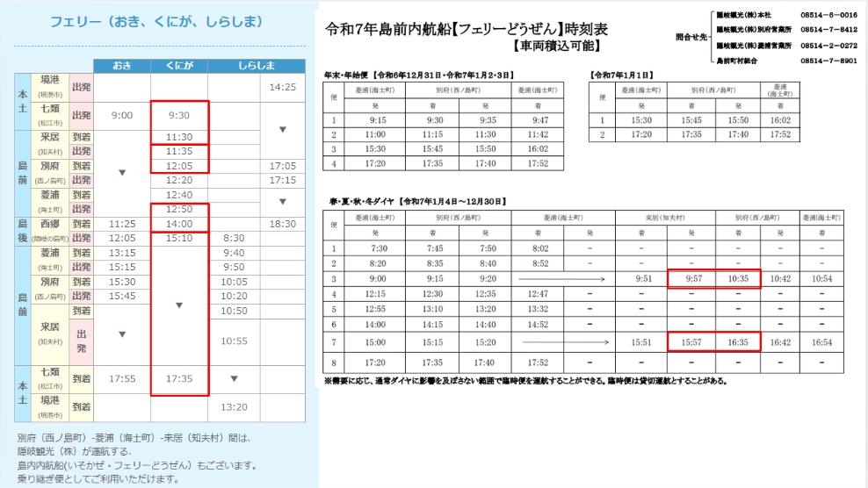
Task: Click the 12:55 time cell
Action: (375, 309)
